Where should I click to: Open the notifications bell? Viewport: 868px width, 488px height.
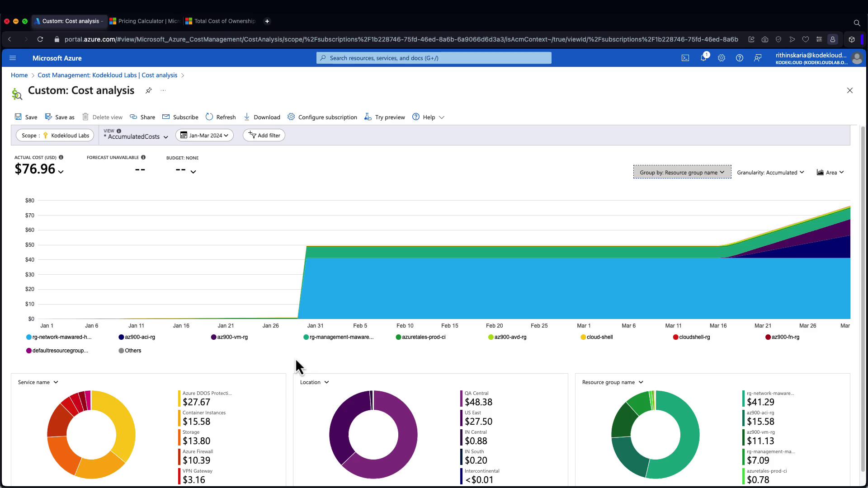click(703, 58)
